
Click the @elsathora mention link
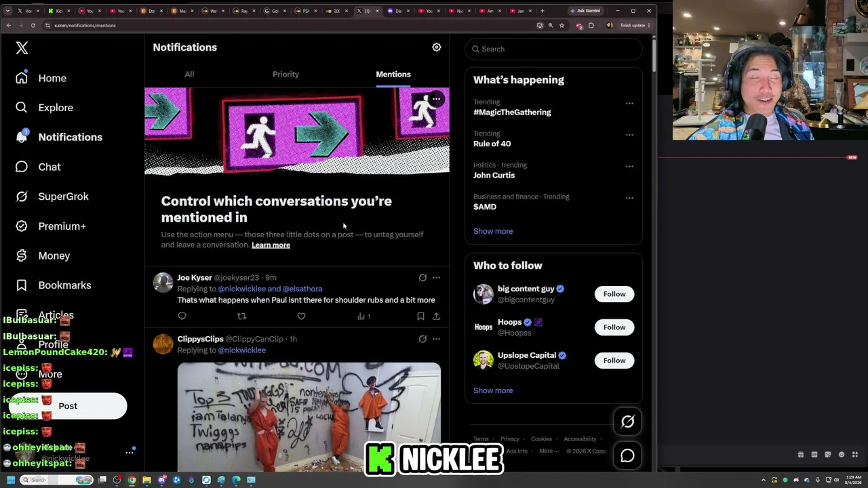(302, 289)
